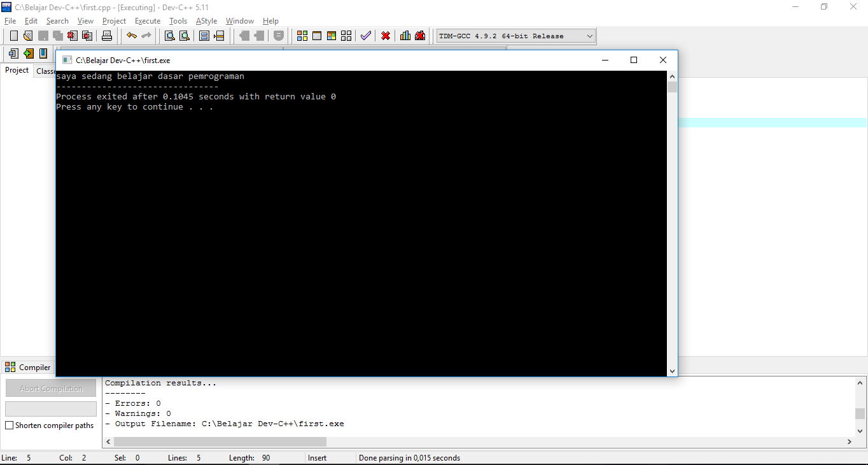This screenshot has width=868, height=465.
Task: Rebuild All using the four-squares icon
Action: point(346,36)
